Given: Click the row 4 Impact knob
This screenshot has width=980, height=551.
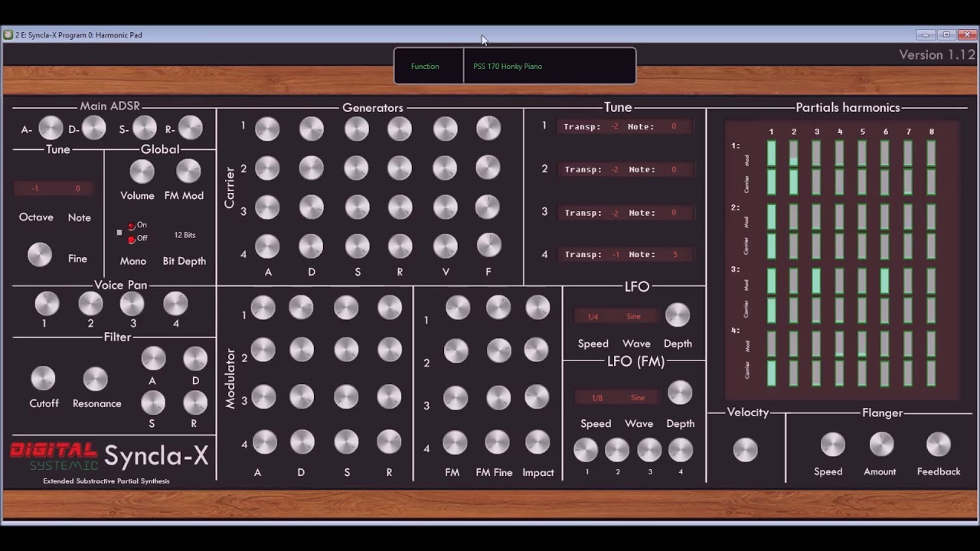Looking at the screenshot, I should 537,442.
